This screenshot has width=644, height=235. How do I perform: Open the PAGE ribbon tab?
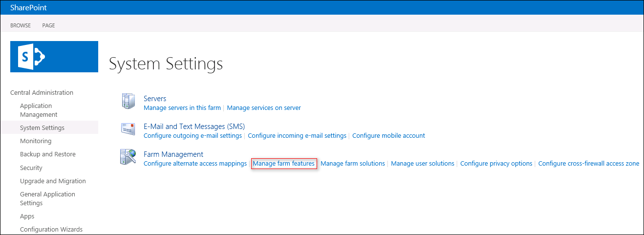tap(48, 25)
